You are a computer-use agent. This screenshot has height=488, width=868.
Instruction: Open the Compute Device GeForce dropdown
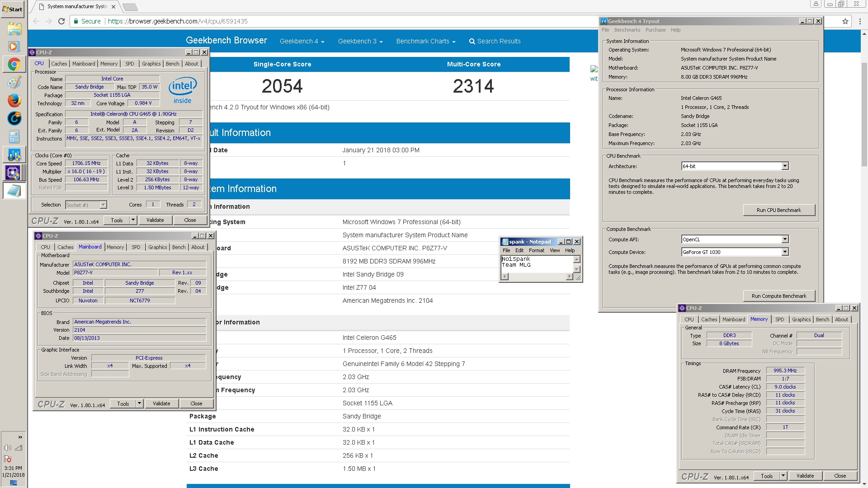click(x=735, y=252)
